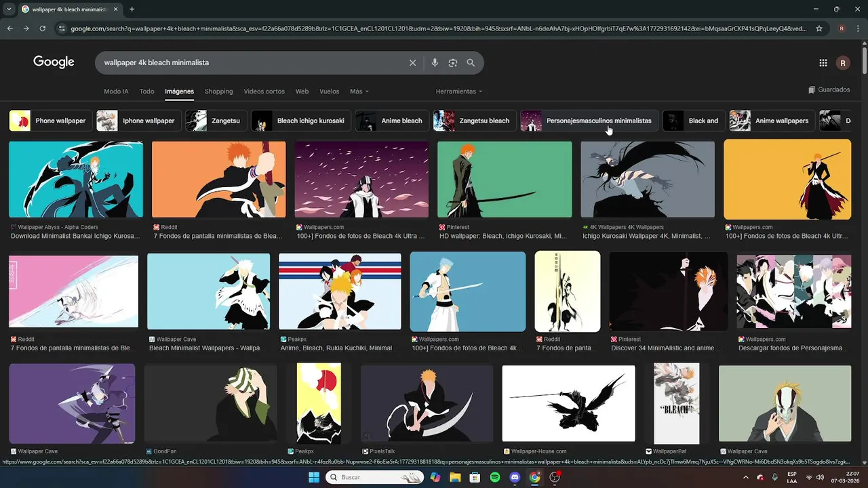Image resolution: width=868 pixels, height=488 pixels.
Task: Go forward in browser history
Action: coord(26,28)
